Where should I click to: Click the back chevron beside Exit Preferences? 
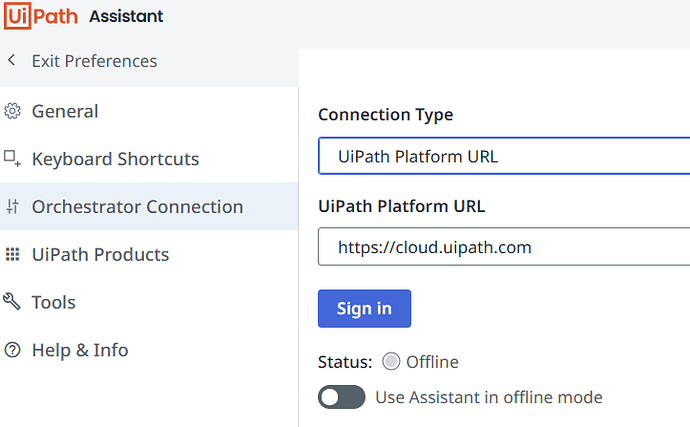[12, 61]
